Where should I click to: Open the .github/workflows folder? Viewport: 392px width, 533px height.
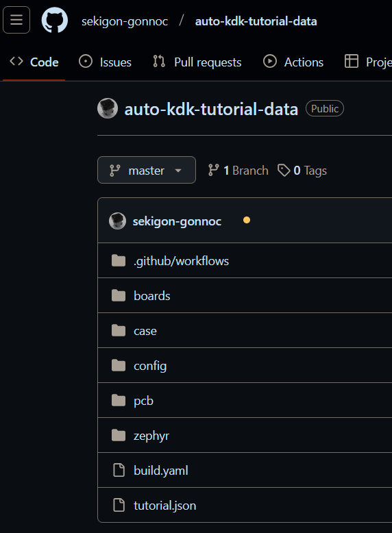[x=181, y=261]
